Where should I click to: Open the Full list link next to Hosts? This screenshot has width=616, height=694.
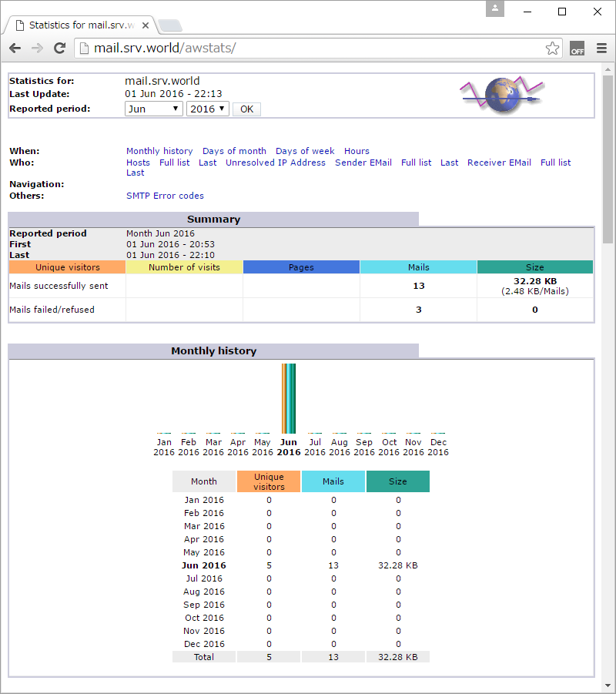point(174,163)
